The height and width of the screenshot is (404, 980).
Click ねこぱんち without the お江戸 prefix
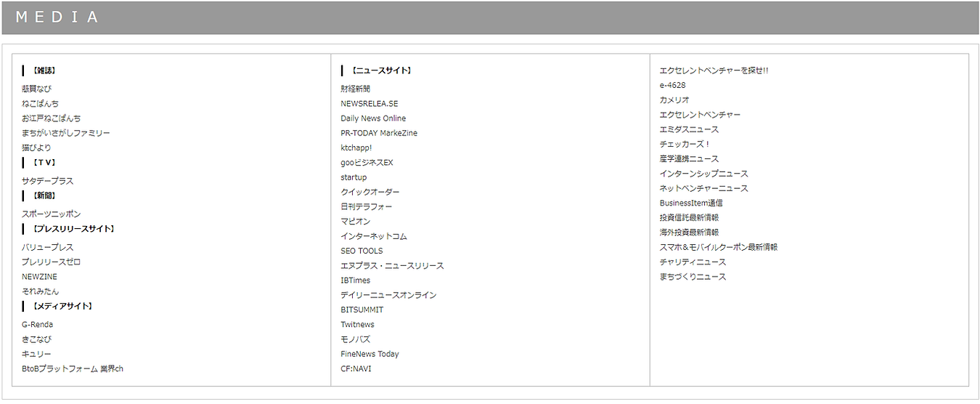(40, 103)
